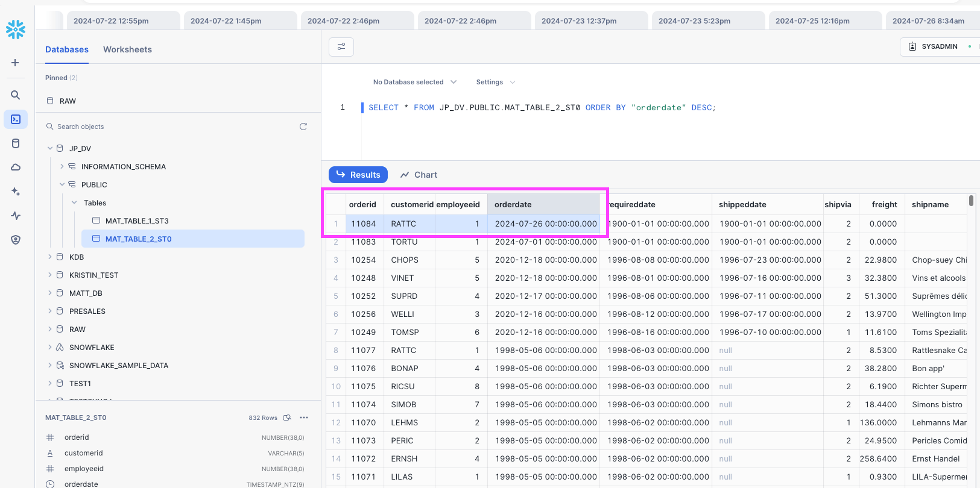Click the plus create icon in sidebar
Viewport: 980px width, 488px height.
(x=16, y=63)
